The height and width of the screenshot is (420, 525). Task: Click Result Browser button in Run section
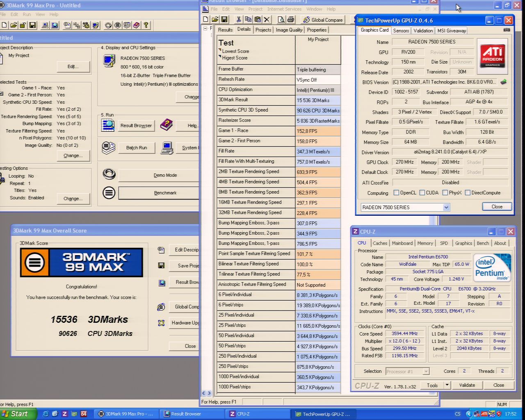(136, 126)
